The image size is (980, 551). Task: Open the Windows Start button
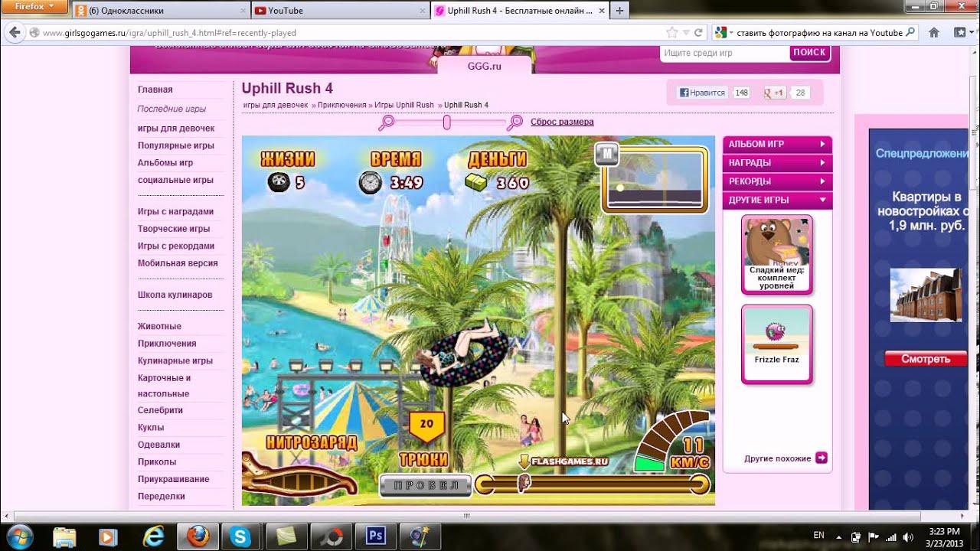[19, 536]
